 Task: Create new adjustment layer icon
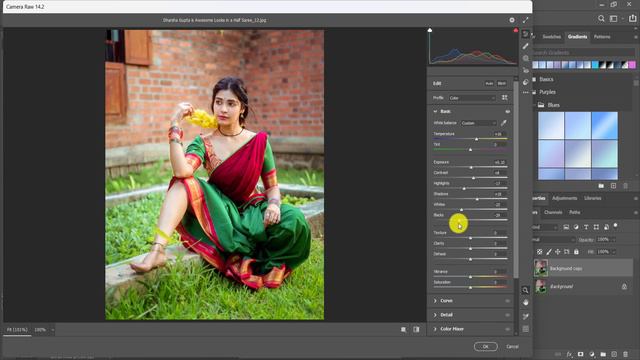[x=592, y=354]
